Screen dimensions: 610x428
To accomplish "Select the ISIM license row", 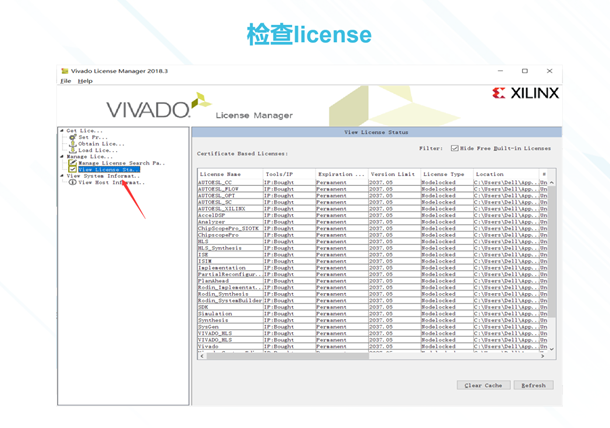I will [x=372, y=261].
